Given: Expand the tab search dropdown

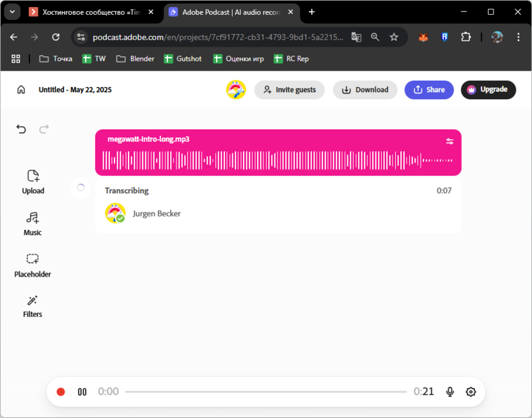Looking at the screenshot, I should pos(13,12).
